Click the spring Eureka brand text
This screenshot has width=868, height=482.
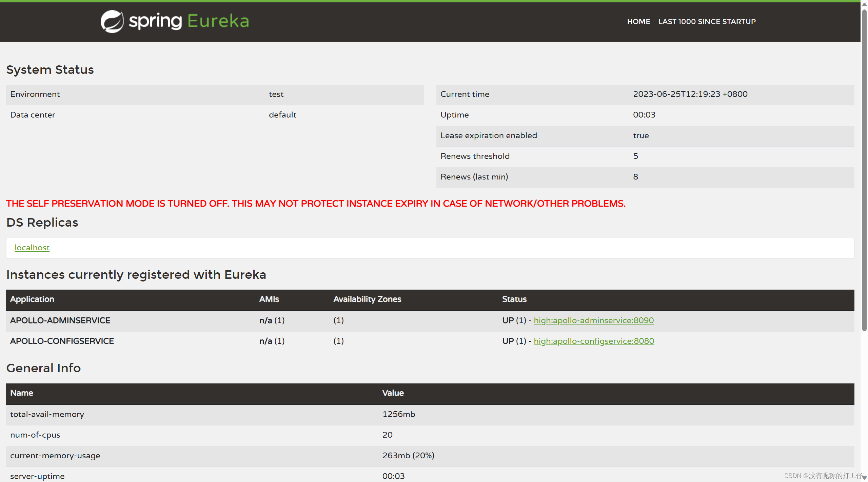click(x=189, y=21)
